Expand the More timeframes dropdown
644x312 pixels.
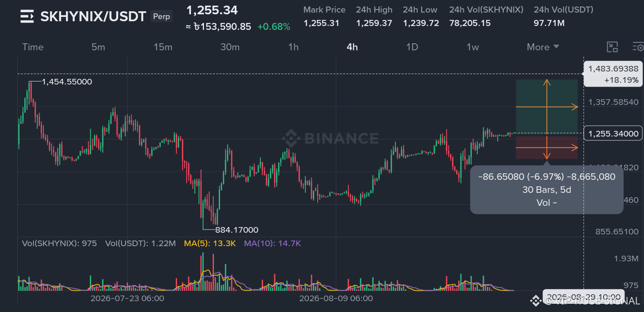point(543,47)
